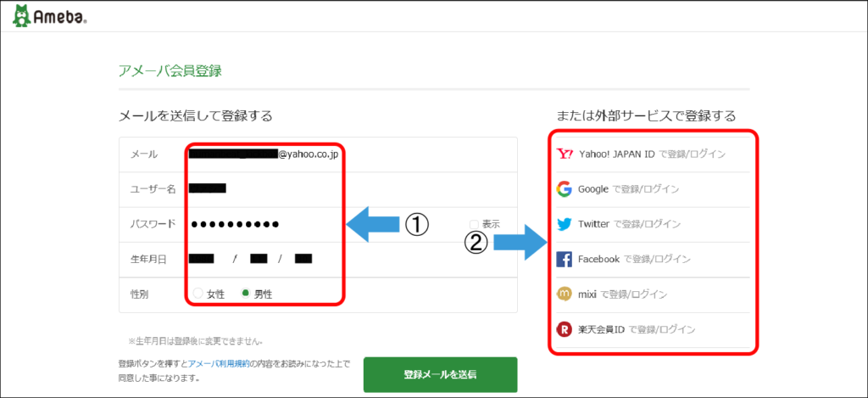Click the birth year field
The width and height of the screenshot is (868, 398).
(202, 259)
